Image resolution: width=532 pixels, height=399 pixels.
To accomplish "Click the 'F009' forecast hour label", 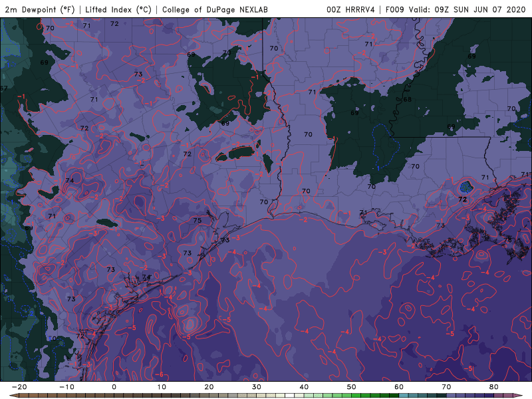I will tap(394, 9).
